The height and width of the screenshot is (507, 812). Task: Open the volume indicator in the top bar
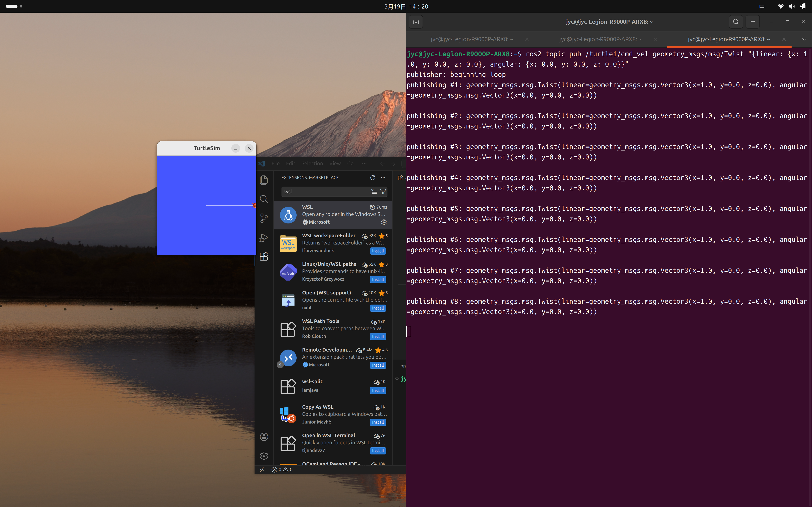[792, 6]
